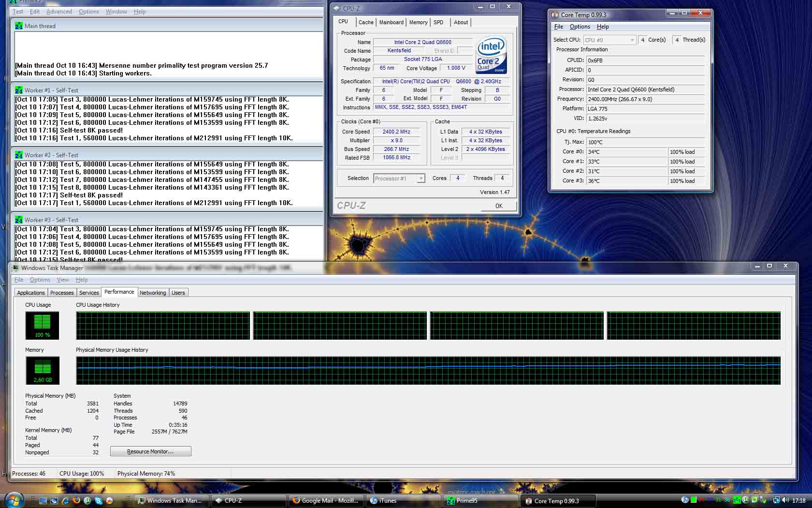Open the Window menu in Prime95
The width and height of the screenshot is (812, 508).
click(116, 12)
